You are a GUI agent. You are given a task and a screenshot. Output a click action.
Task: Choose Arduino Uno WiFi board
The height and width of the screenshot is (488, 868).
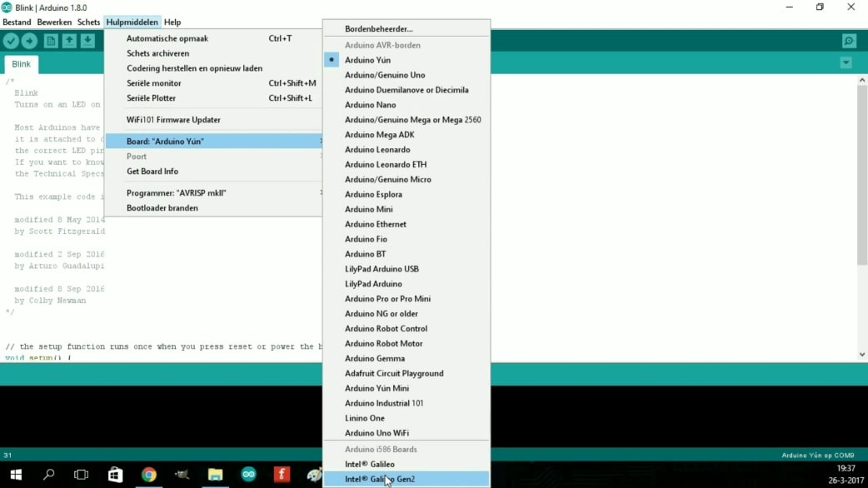[x=407, y=433]
